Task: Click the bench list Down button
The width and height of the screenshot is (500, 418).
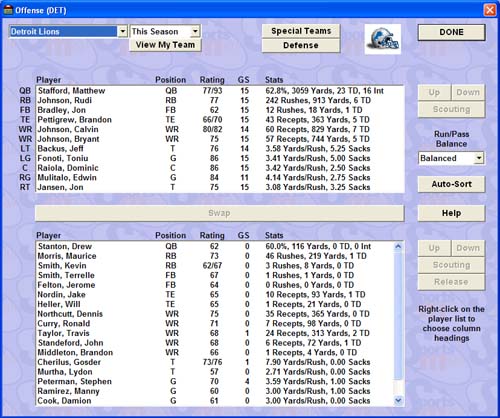Action: tap(468, 248)
